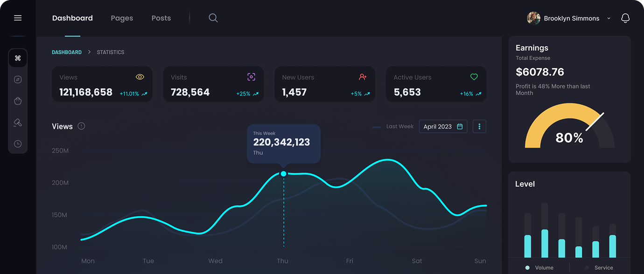Open the clock history sidebar icon

click(x=18, y=144)
